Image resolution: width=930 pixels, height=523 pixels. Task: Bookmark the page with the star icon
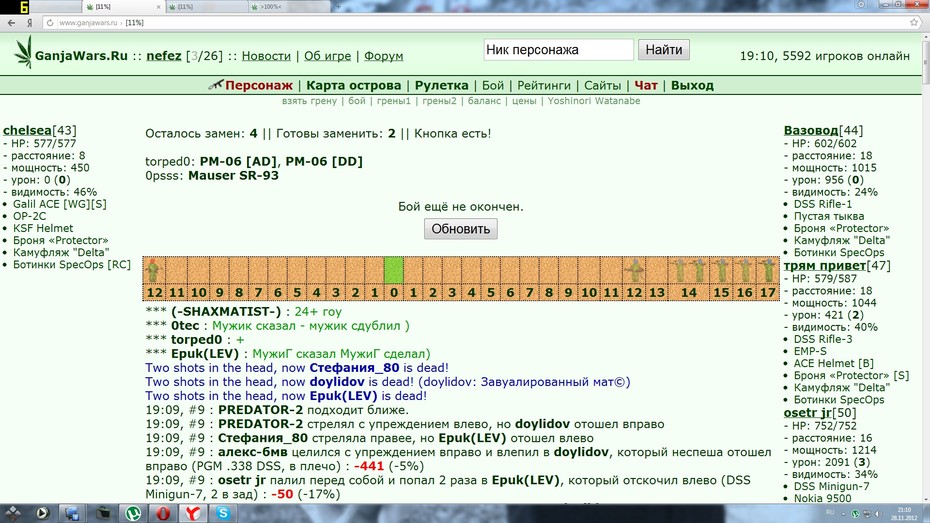click(914, 23)
